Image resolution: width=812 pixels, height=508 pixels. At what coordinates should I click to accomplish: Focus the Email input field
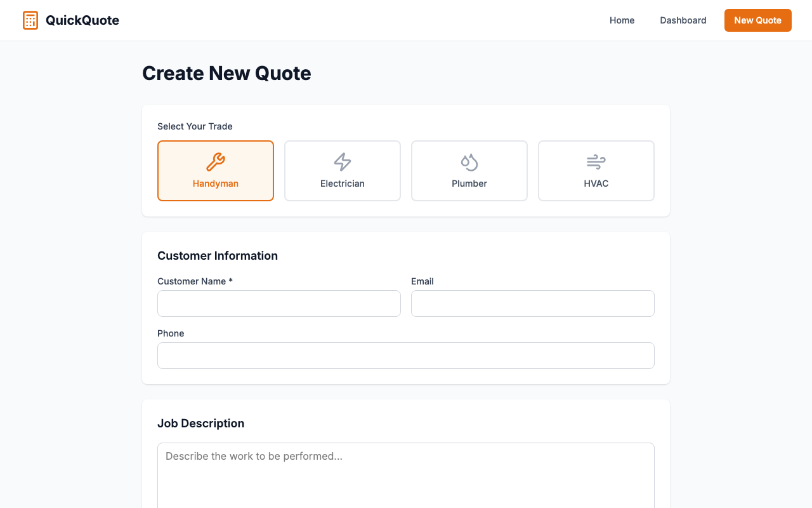(533, 304)
